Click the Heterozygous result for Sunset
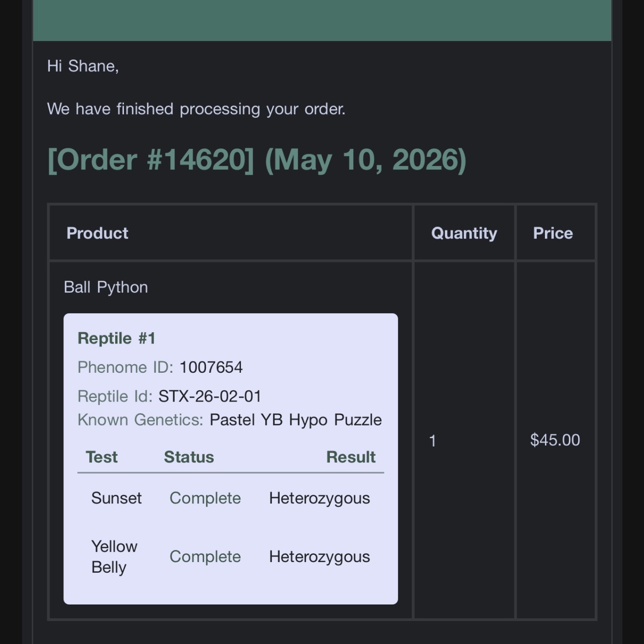The image size is (644, 644). 320,498
